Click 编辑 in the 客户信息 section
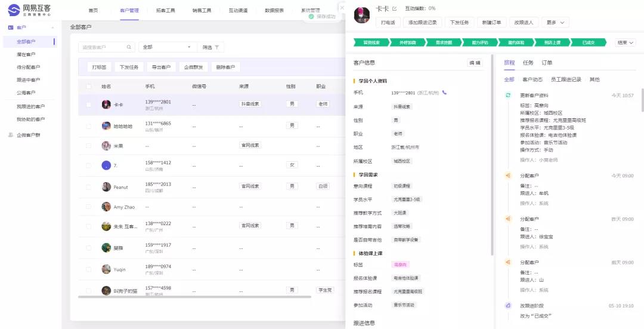644x329 pixels. (475, 63)
